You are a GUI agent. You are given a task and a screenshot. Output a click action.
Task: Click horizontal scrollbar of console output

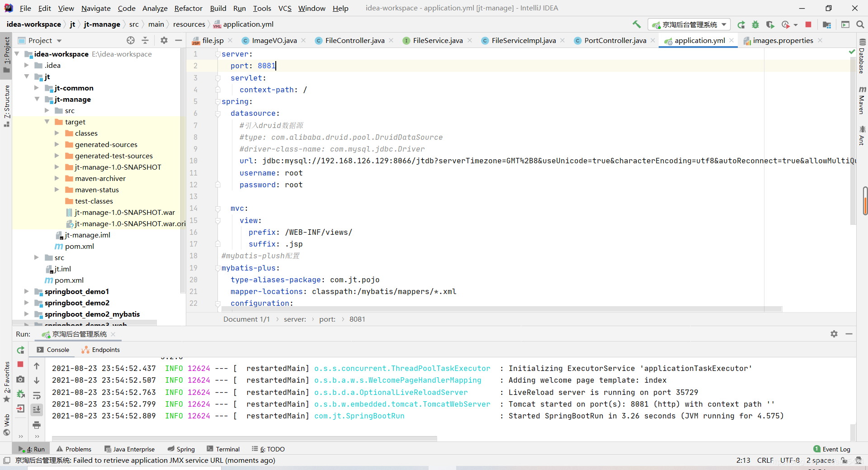245,438
